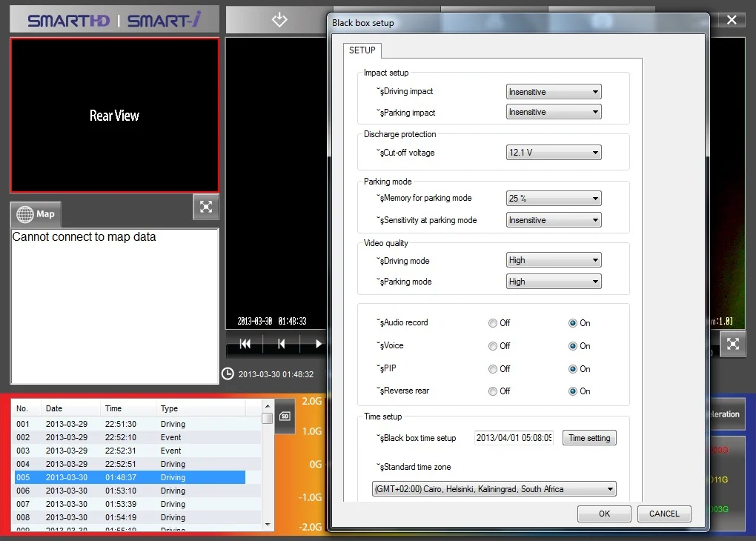
Task: Click the Black box time setup field
Action: [x=514, y=438]
